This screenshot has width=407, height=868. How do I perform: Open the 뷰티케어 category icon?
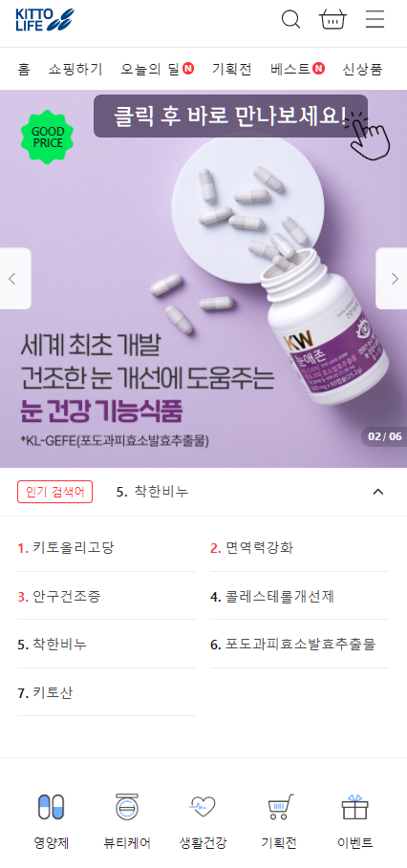click(127, 807)
